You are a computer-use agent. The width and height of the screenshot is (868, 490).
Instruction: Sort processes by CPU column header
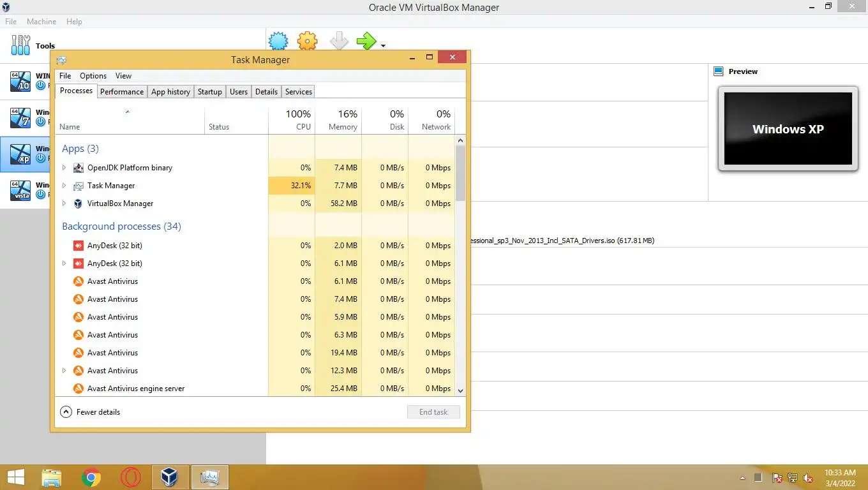(x=292, y=119)
